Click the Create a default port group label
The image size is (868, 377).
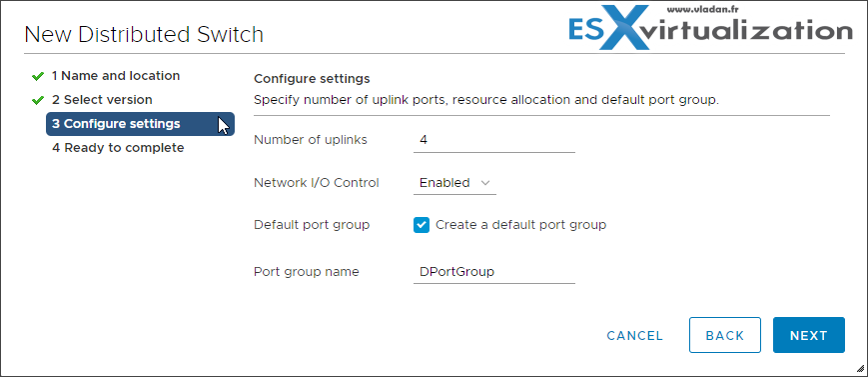pyautogui.click(x=521, y=225)
